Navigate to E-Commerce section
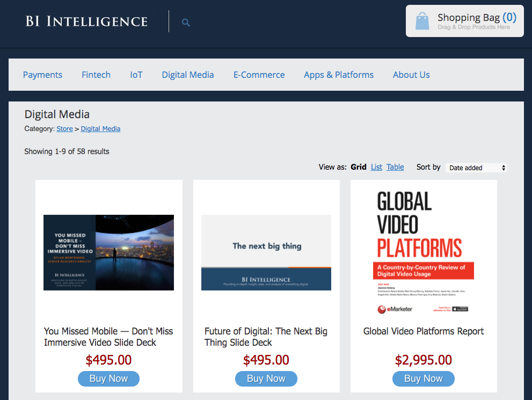 (x=259, y=75)
